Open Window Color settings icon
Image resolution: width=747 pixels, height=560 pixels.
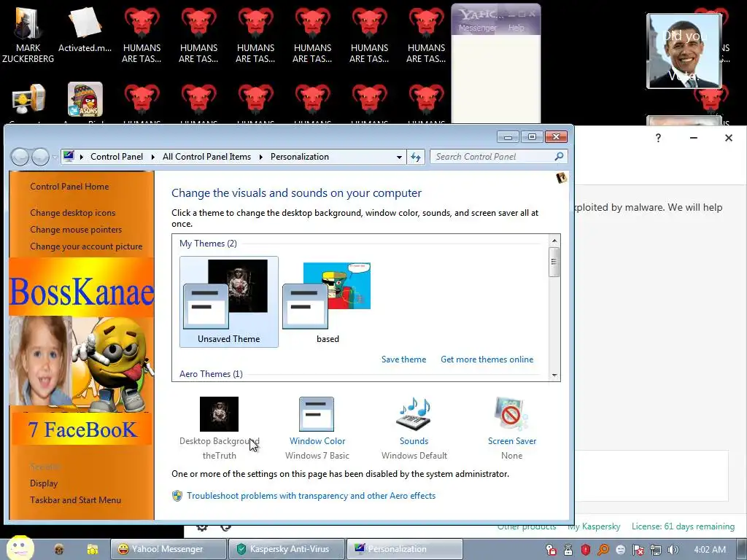(x=317, y=414)
